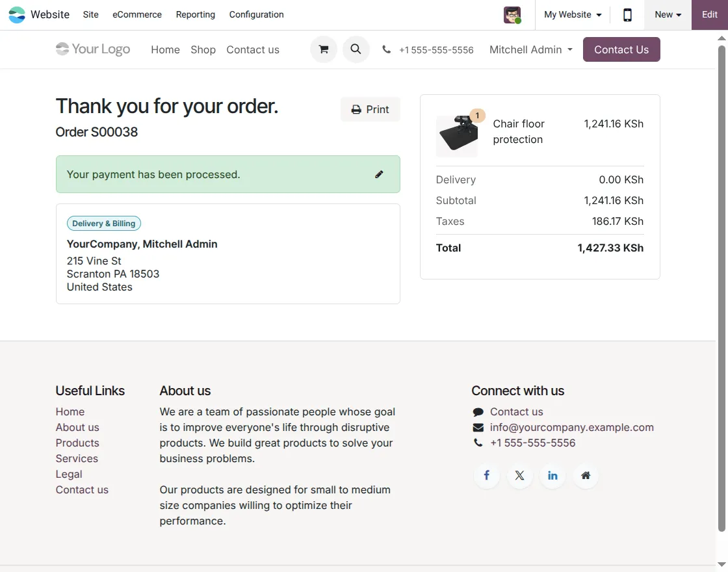Click the quantity badge 1 on product image

477,116
